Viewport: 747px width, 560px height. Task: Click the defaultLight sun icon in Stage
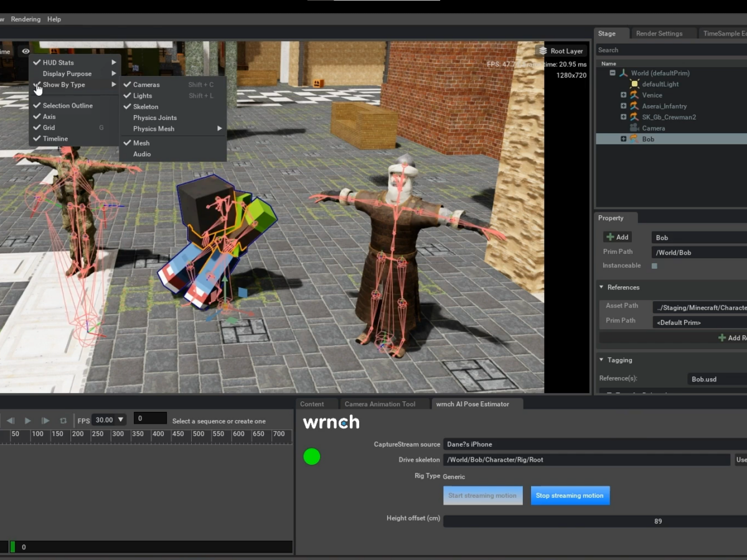(634, 84)
